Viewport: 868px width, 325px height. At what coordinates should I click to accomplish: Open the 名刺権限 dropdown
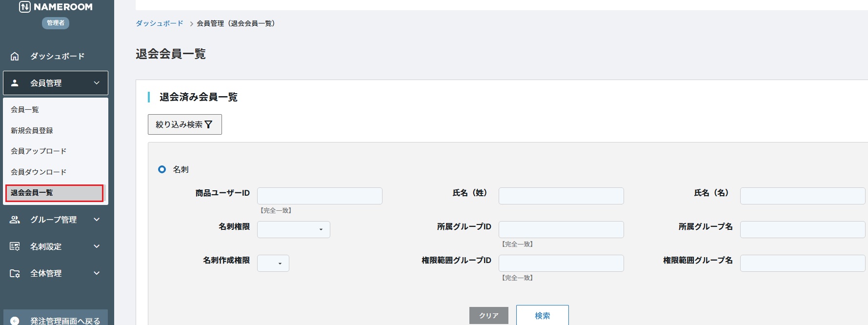point(293,229)
